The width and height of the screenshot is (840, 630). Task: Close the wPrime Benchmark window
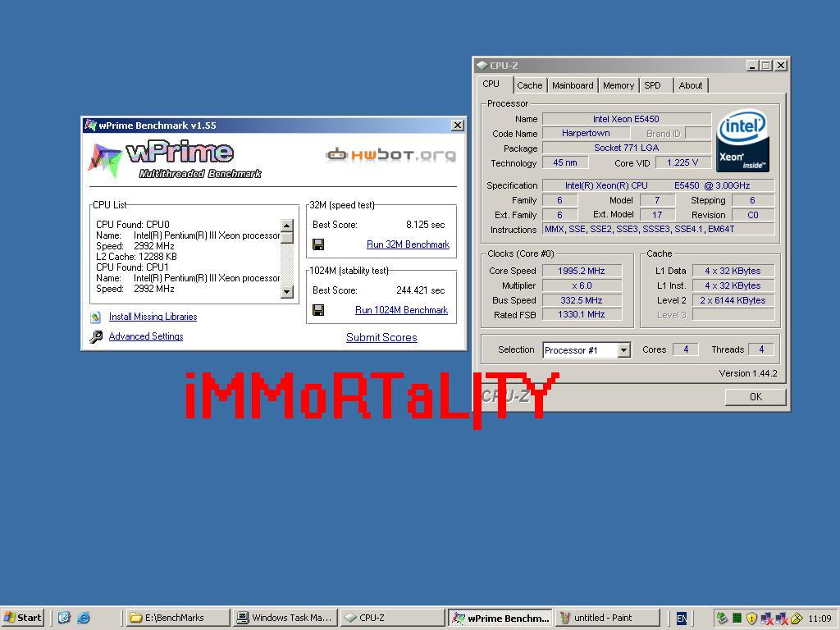[458, 126]
